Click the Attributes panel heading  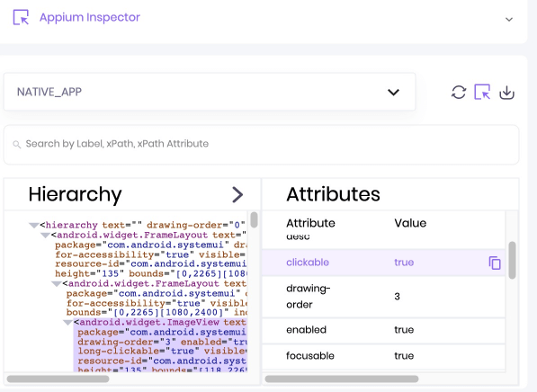(333, 194)
